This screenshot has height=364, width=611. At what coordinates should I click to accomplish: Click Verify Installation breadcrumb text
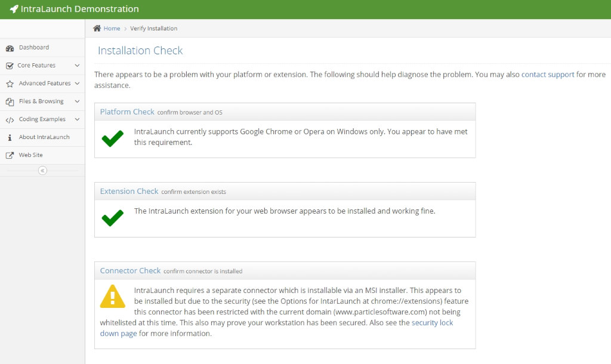click(x=153, y=29)
